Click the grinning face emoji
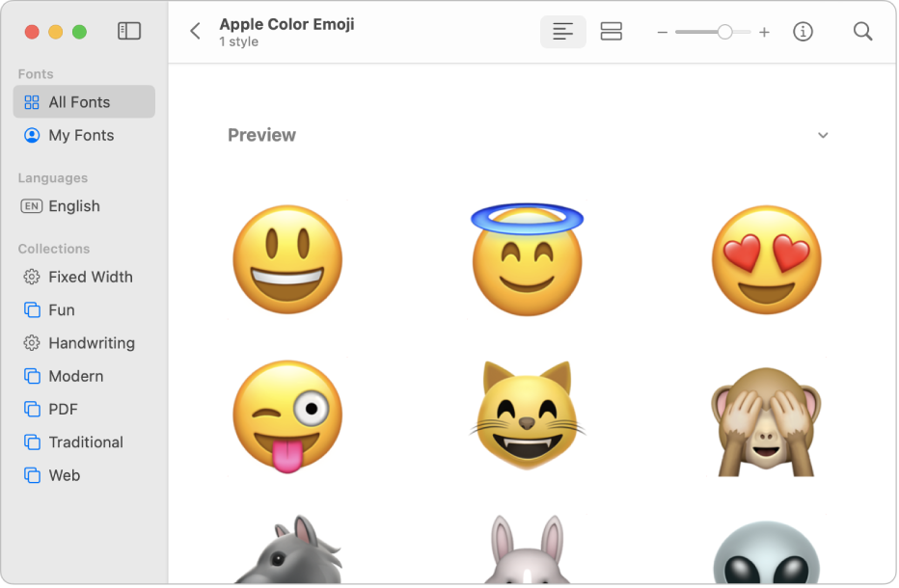899x588 pixels. [287, 259]
